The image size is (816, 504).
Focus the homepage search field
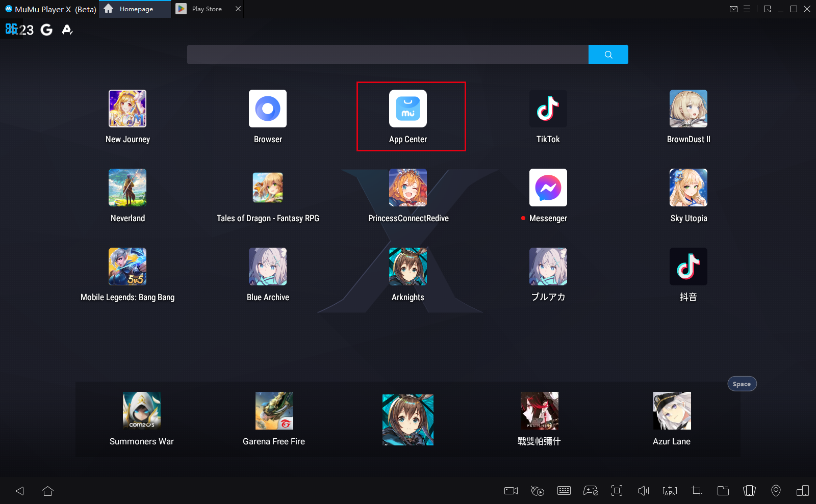388,55
